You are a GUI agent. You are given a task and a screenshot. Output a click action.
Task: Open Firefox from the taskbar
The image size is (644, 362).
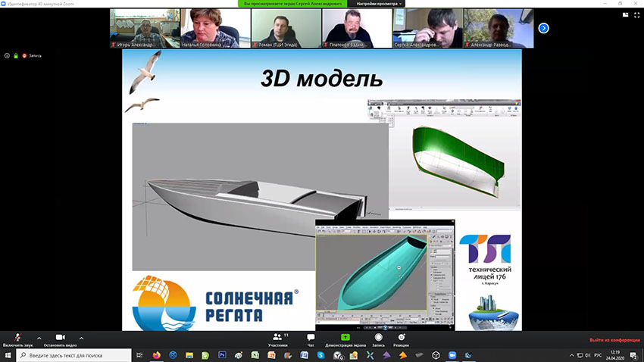coord(157,354)
